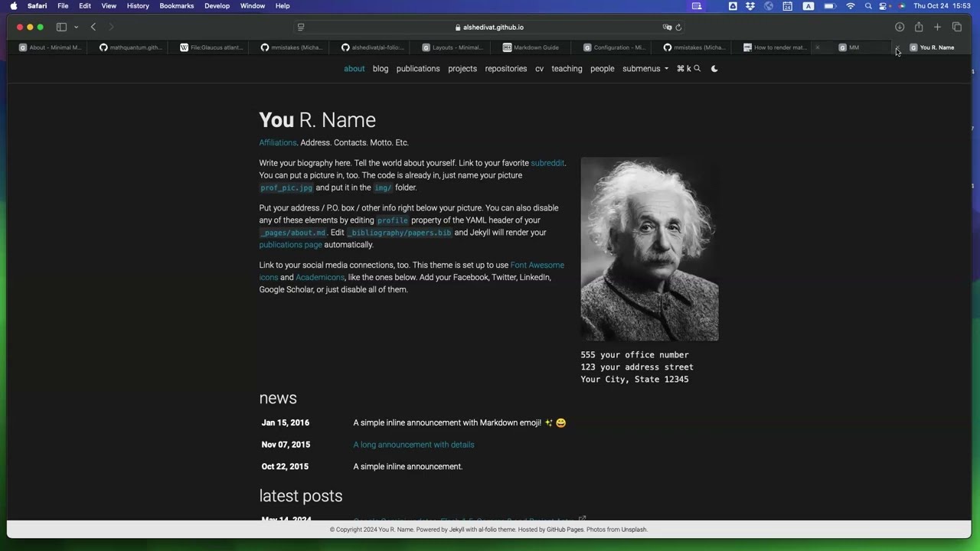Open the Google Drive menu bar icon
Screen dimensions: 980x551
click(733, 5)
